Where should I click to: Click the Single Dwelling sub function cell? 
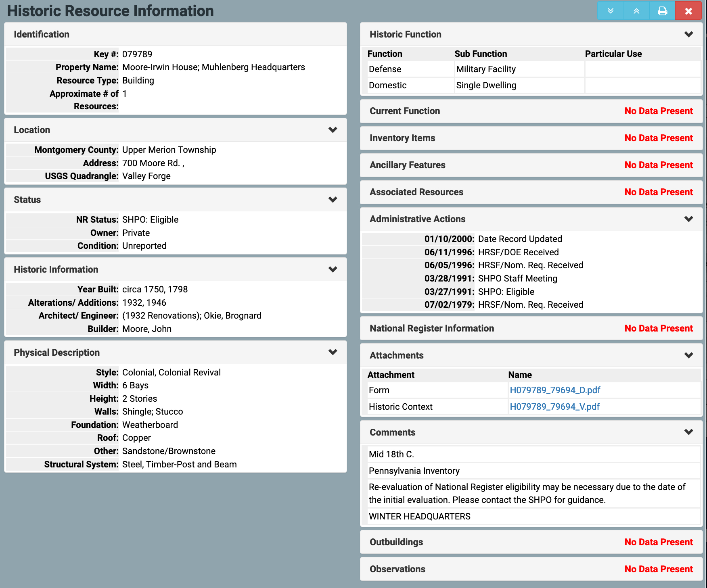click(519, 85)
